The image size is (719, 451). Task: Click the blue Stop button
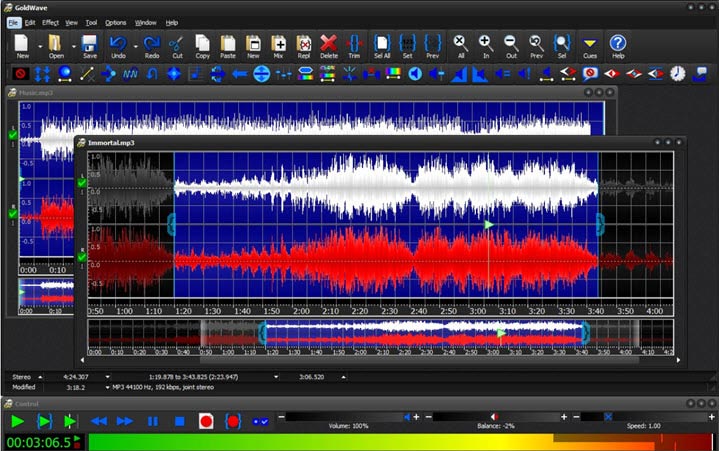(180, 421)
